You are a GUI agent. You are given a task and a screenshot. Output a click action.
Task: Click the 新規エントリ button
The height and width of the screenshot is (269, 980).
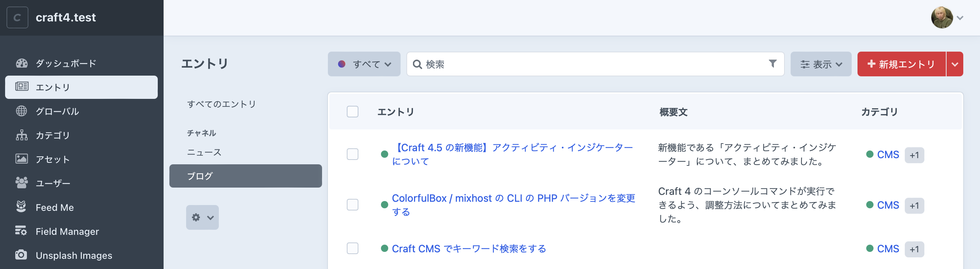(901, 64)
